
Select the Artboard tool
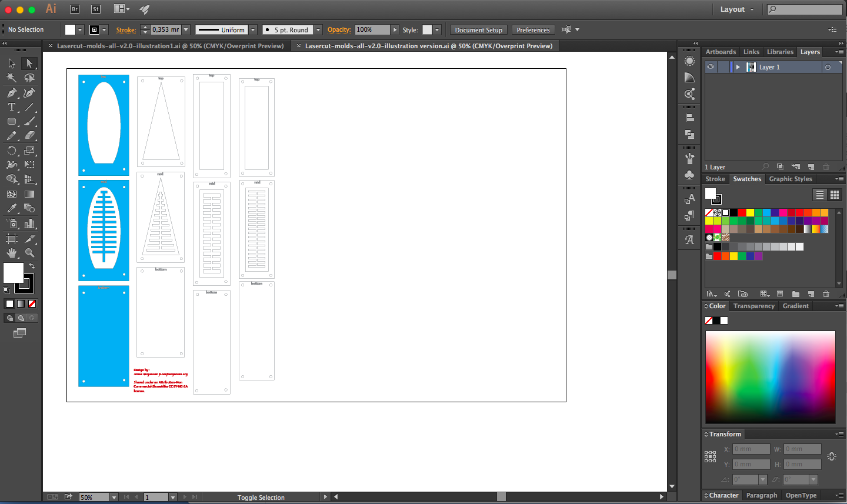[x=12, y=238]
